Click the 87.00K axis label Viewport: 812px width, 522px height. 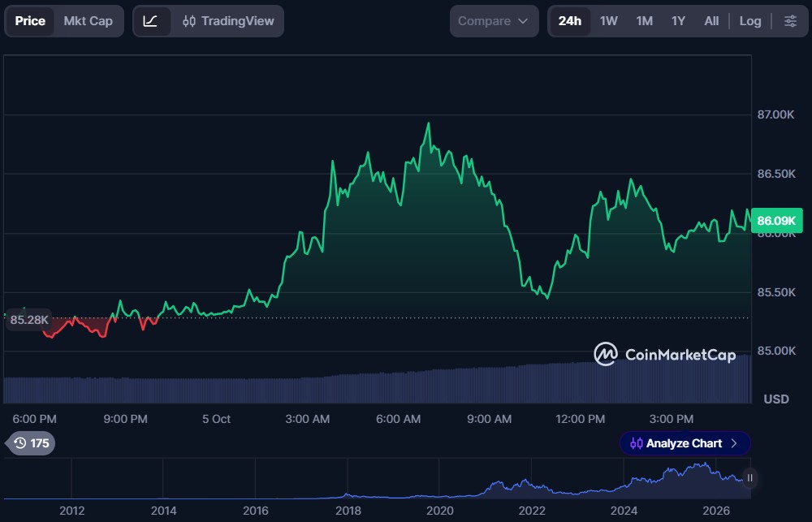pos(775,114)
